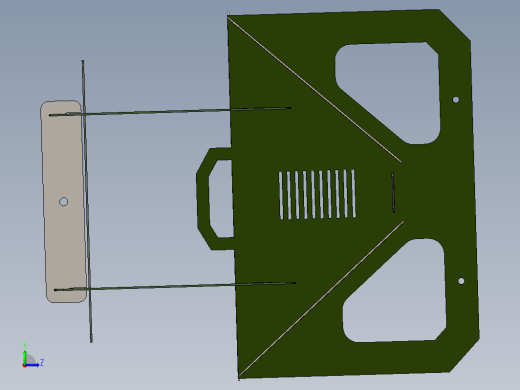Click the blue Z axis of the triad
Image resolution: width=520 pixels, height=390 pixels.
tap(32, 365)
